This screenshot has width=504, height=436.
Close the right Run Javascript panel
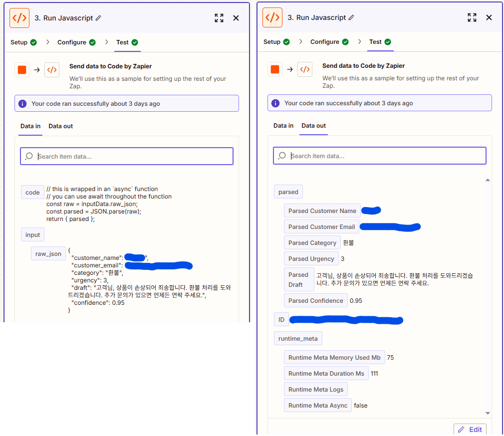pyautogui.click(x=489, y=17)
